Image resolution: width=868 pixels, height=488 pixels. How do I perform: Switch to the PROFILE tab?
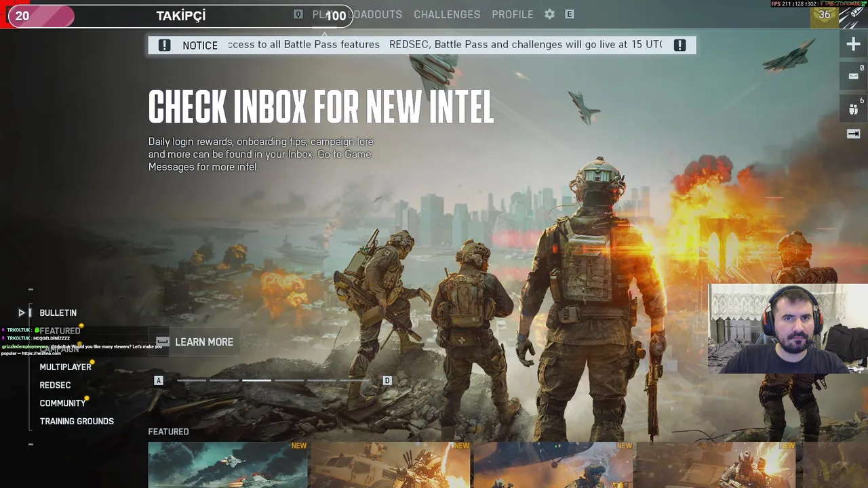coord(513,14)
